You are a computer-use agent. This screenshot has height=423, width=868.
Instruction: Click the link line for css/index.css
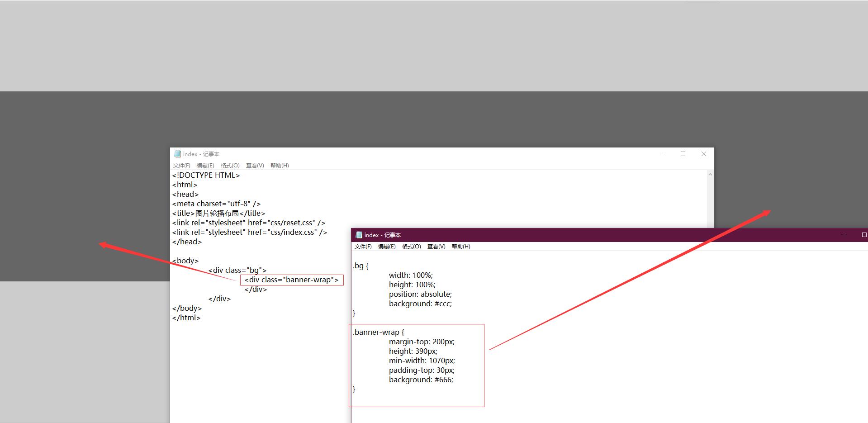click(250, 232)
